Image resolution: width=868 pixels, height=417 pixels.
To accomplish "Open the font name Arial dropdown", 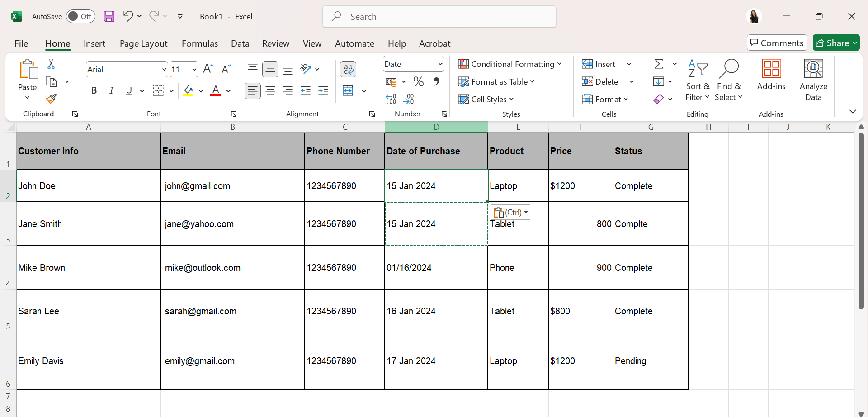I will 164,70.
